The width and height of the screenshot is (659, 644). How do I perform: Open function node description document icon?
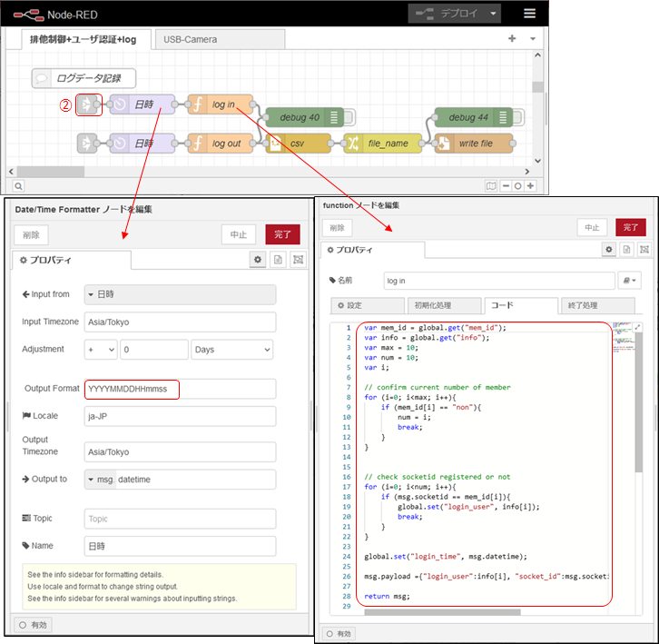point(626,249)
